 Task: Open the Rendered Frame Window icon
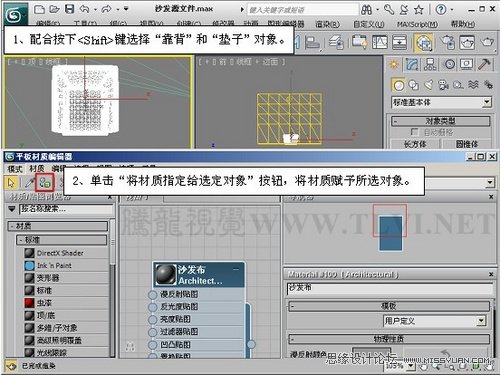tap(467, 43)
